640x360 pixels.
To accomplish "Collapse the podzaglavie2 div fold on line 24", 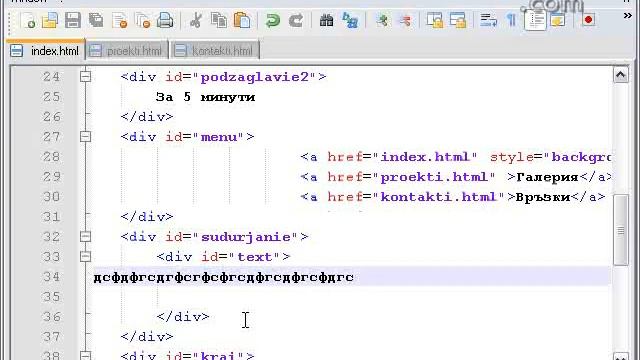I will pos(85,76).
